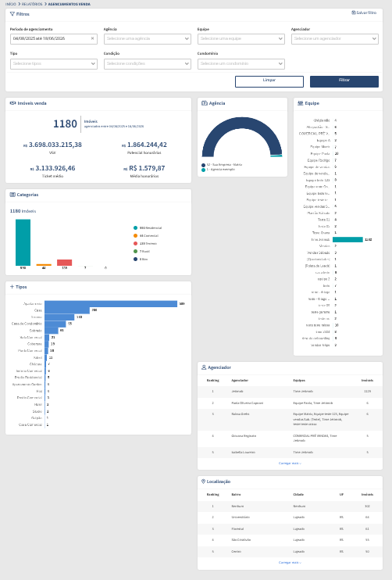Go to Relatórios breadcrumb
Screen dimensions: 392x580
pos(32,4)
